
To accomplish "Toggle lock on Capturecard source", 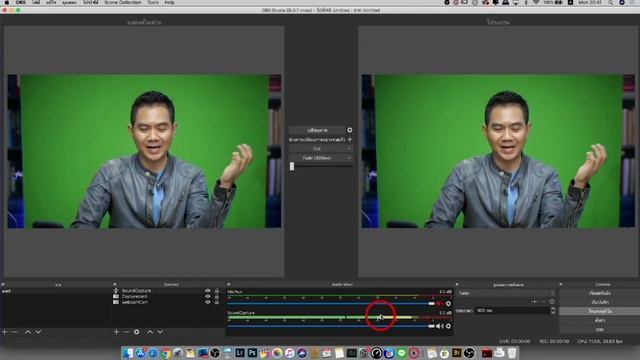I will point(217,296).
